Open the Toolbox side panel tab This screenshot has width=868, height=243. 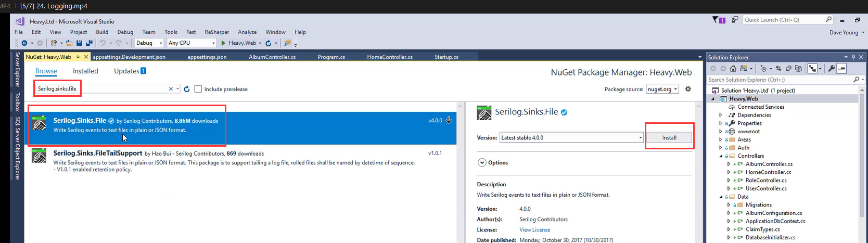pos(17,102)
